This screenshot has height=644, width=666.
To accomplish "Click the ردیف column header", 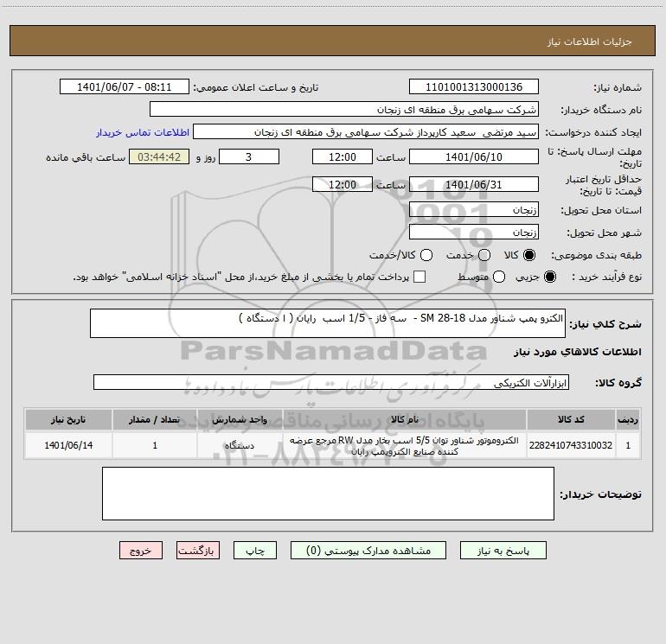I will 628,419.
